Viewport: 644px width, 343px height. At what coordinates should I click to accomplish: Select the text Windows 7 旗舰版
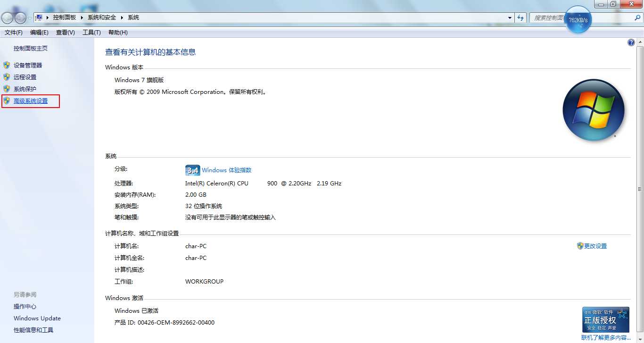pyautogui.click(x=139, y=80)
